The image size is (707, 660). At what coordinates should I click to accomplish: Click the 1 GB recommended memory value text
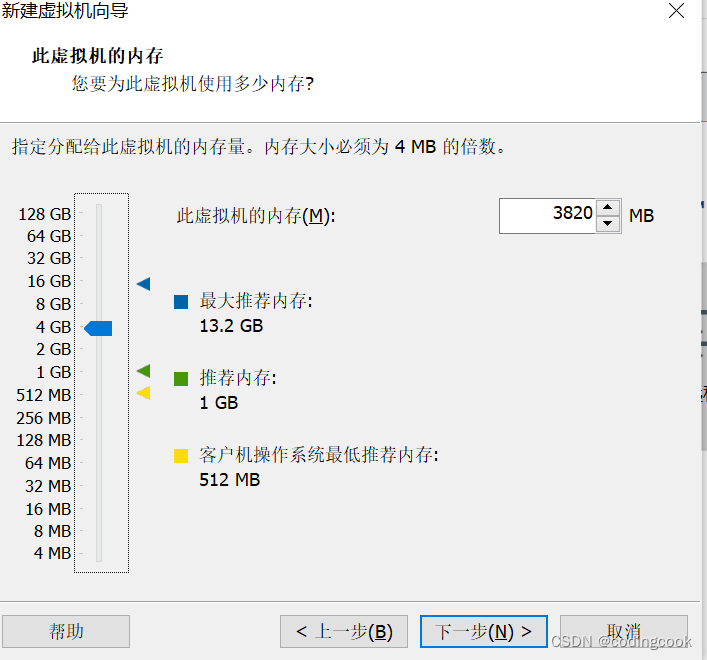coord(219,403)
